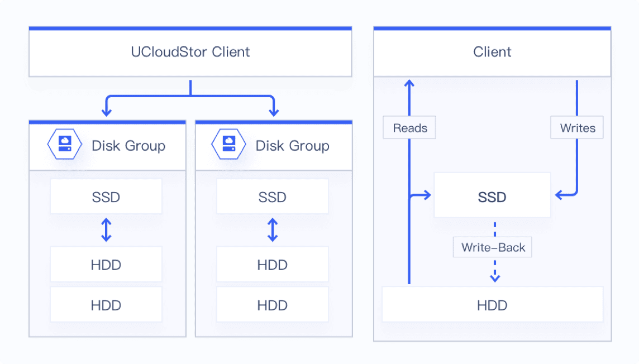Click the SSD box in right Disk Group
Viewport: 639px width, 364px height.
click(x=272, y=197)
